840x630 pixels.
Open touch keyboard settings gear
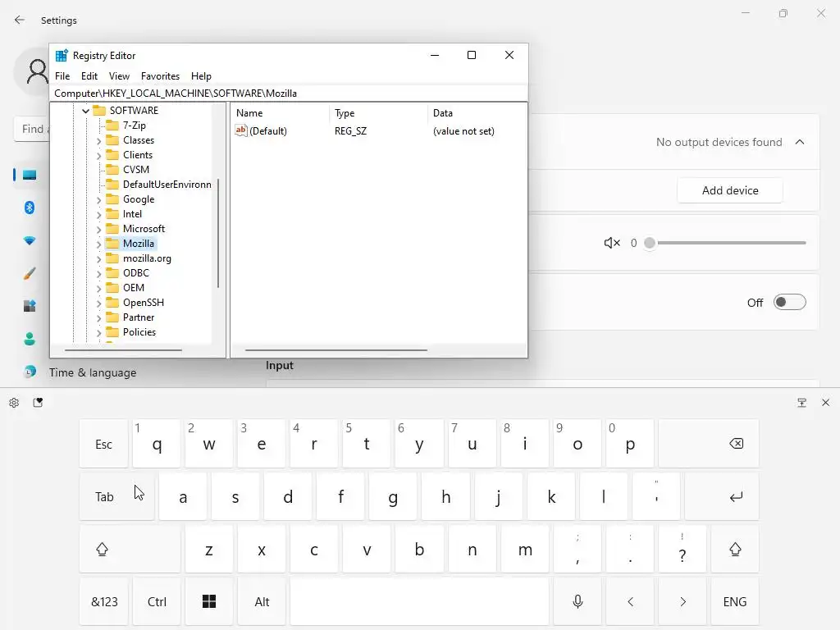point(14,402)
